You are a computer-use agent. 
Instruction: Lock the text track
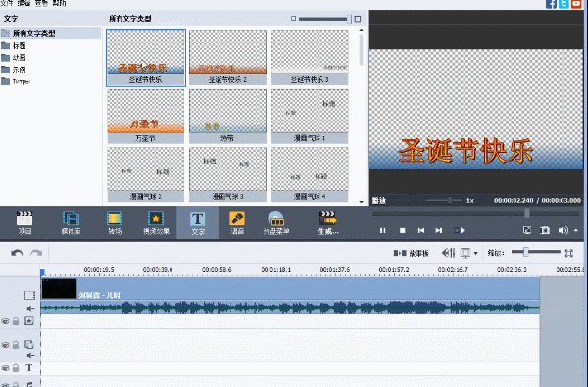click(x=16, y=368)
